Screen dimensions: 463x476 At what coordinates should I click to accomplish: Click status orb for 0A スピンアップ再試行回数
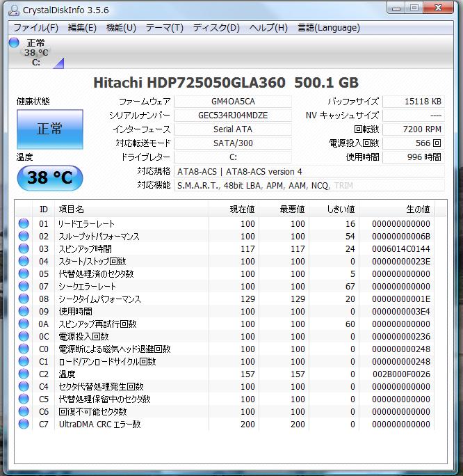tap(24, 324)
